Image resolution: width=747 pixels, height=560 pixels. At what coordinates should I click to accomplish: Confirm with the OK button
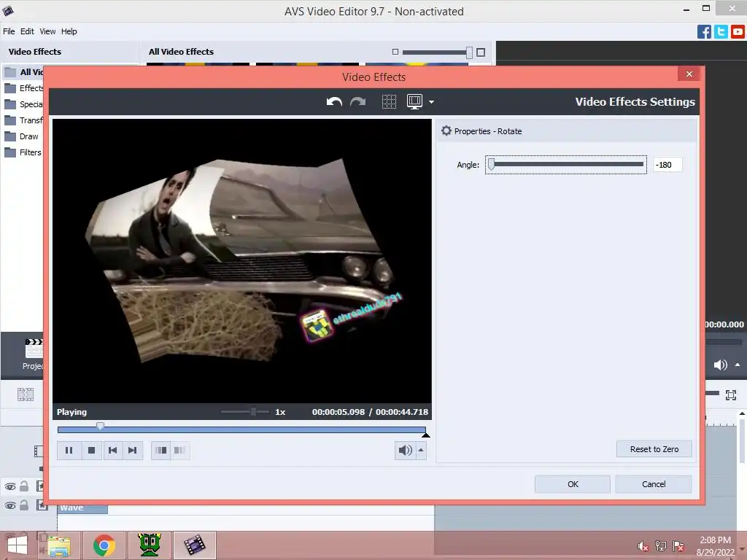(573, 484)
